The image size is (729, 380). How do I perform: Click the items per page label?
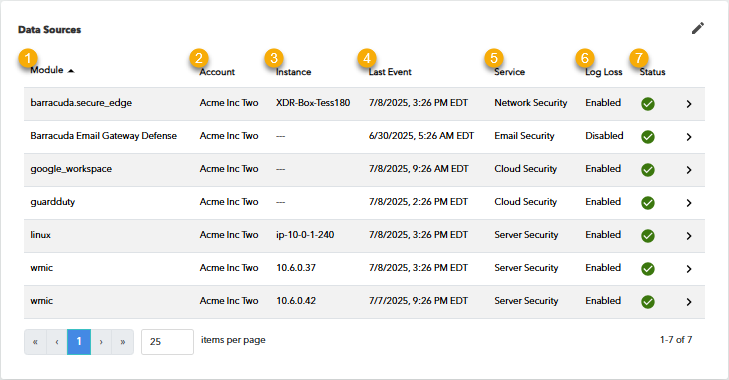[x=233, y=340]
